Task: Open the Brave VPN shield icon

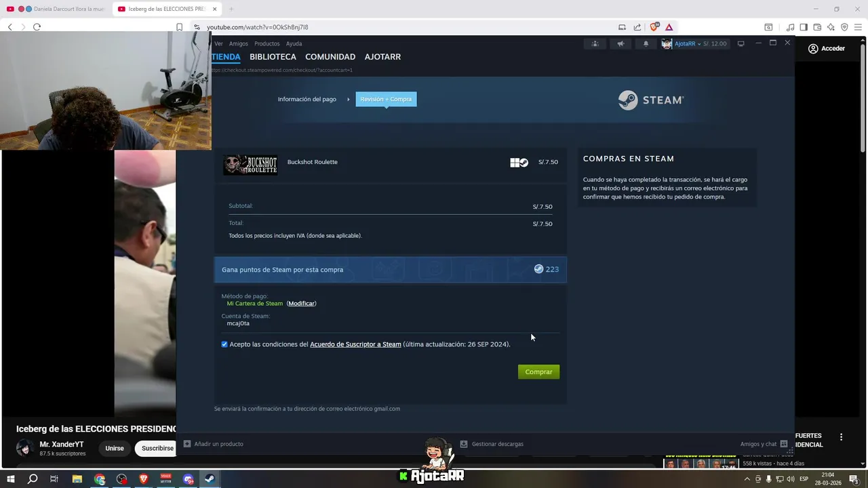Action: point(844,27)
